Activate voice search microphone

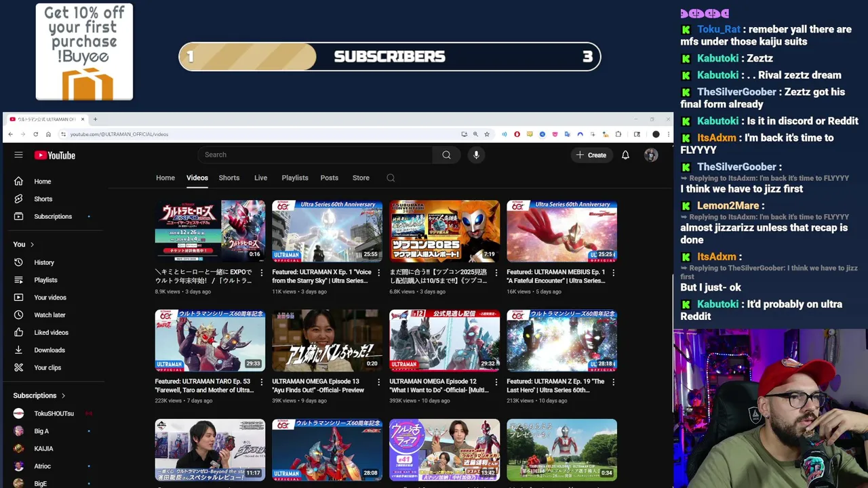(476, 155)
